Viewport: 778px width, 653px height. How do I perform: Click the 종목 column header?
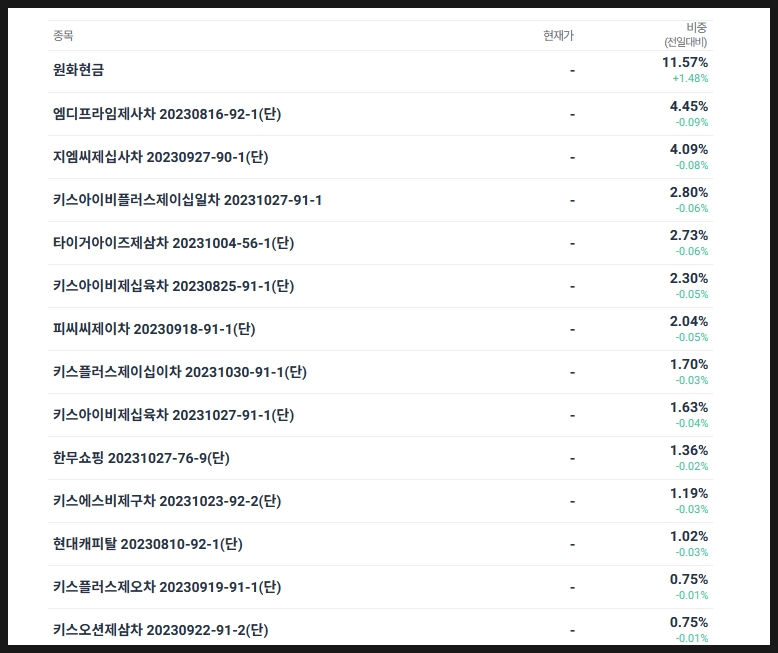coord(63,35)
